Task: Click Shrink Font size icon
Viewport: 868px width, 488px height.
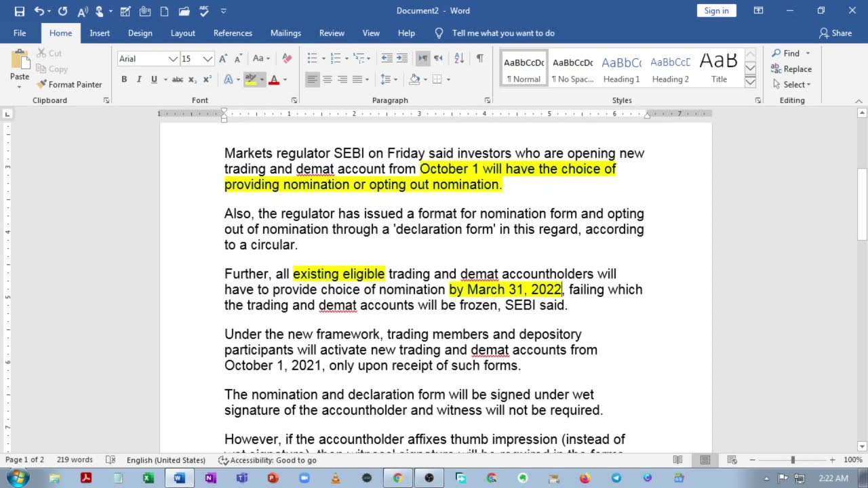Action: coord(238,58)
